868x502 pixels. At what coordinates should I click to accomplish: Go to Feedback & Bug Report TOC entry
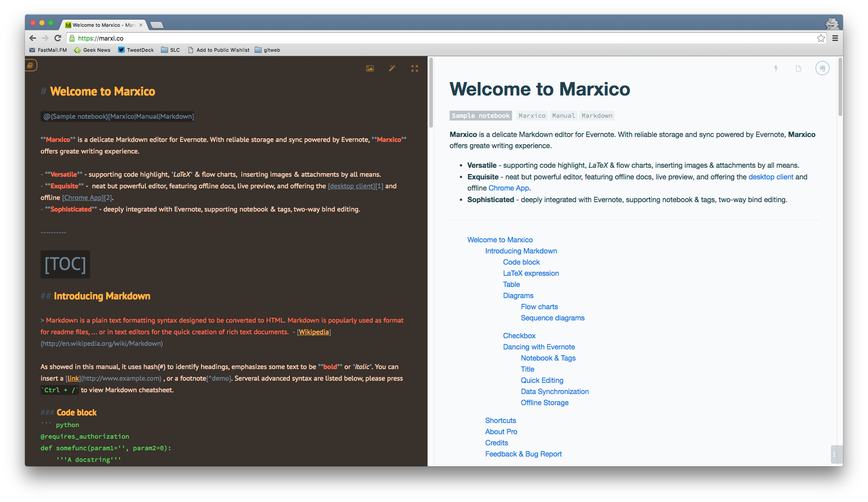tap(523, 454)
